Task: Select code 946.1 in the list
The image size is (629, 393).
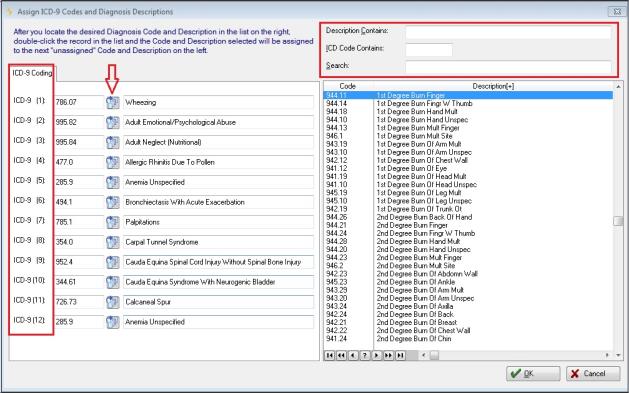Action: coord(335,136)
